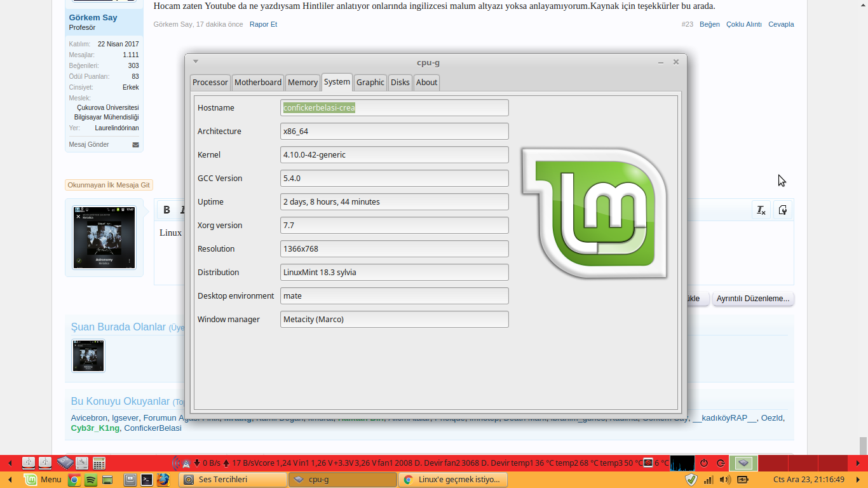Collapse the orange panel with left arrow
868x488 pixels.
click(10, 480)
